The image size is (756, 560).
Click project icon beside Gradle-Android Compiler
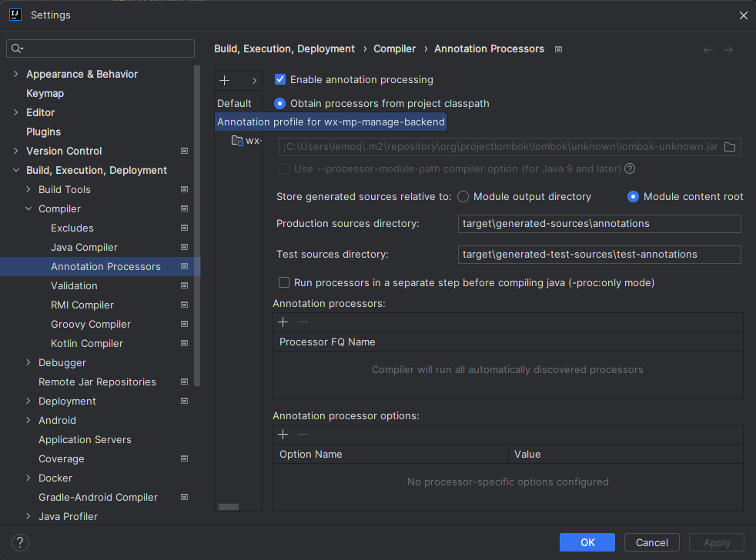coord(184,497)
